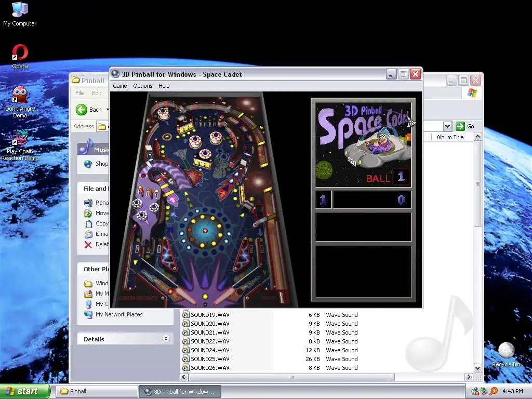Image resolution: width=532 pixels, height=399 pixels.
Task: Minimize the 3D Pinball window
Action: click(391, 74)
